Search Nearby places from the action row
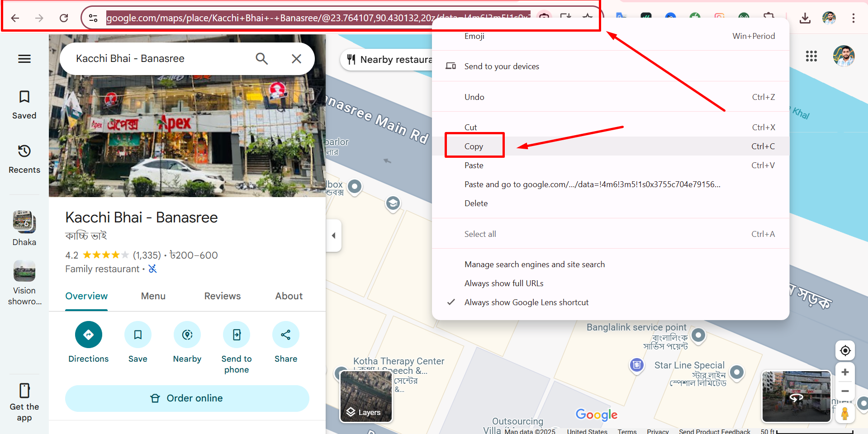This screenshot has width=868, height=434. pyautogui.click(x=187, y=342)
